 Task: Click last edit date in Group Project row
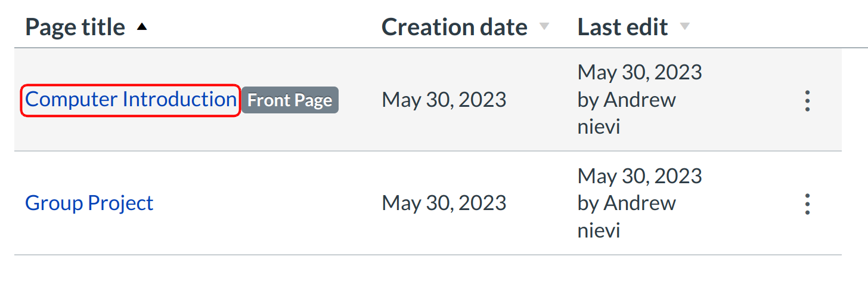click(x=640, y=176)
